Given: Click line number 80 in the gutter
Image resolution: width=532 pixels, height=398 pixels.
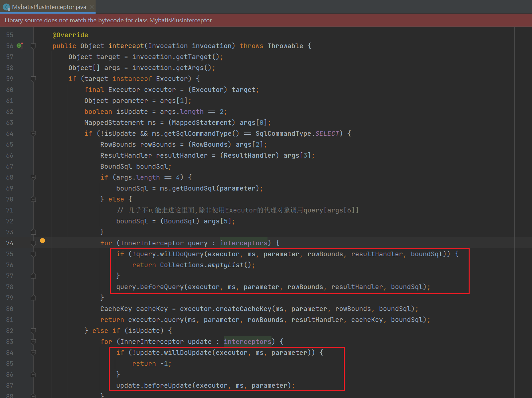Looking at the screenshot, I should [10, 309].
